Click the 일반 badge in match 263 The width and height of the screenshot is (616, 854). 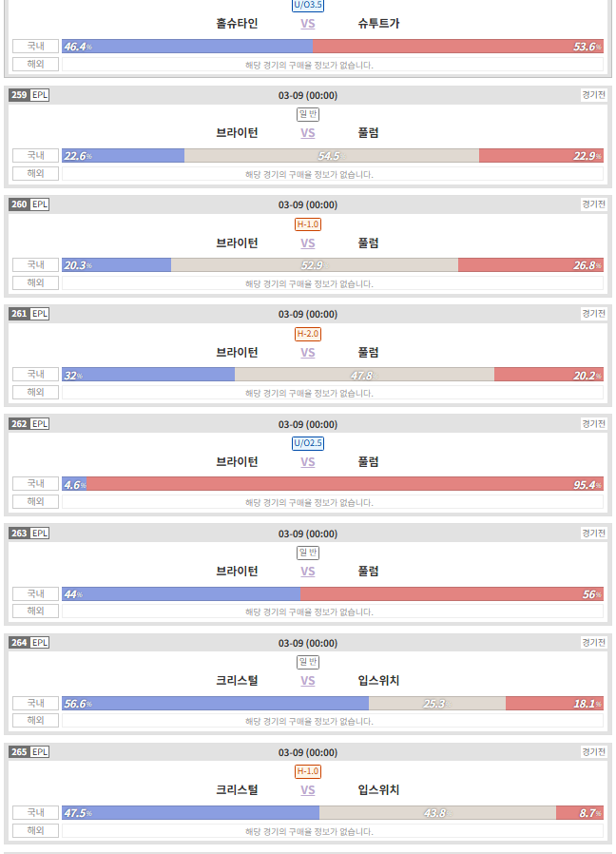(x=308, y=553)
